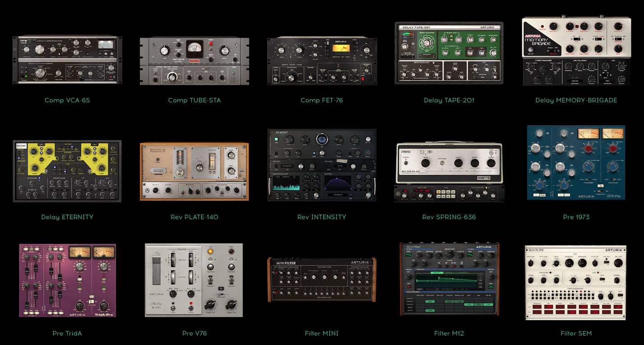Select the Memory Brigade delay image
Screen dimensions: 644x345
[x=576, y=51]
